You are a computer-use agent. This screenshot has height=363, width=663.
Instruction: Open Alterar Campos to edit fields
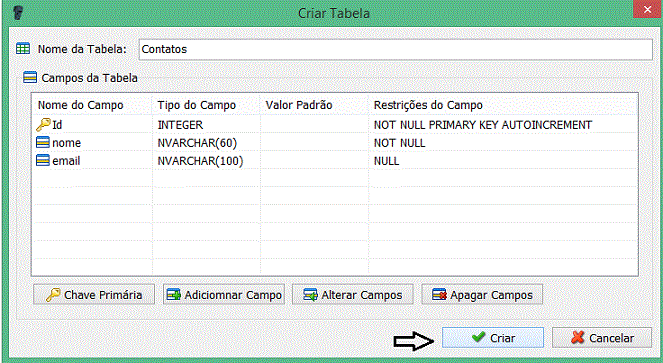tap(353, 294)
